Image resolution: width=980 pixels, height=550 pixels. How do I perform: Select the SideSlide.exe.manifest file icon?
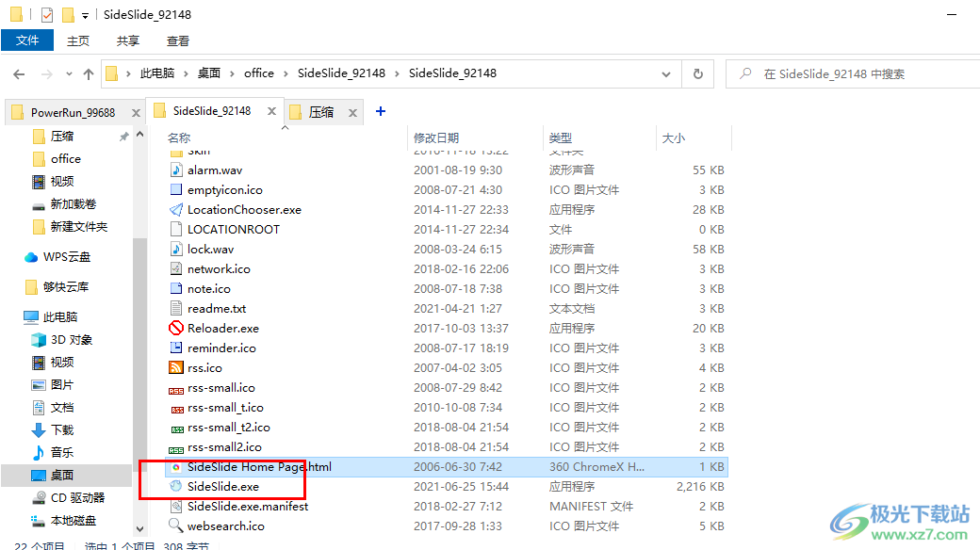tap(176, 507)
